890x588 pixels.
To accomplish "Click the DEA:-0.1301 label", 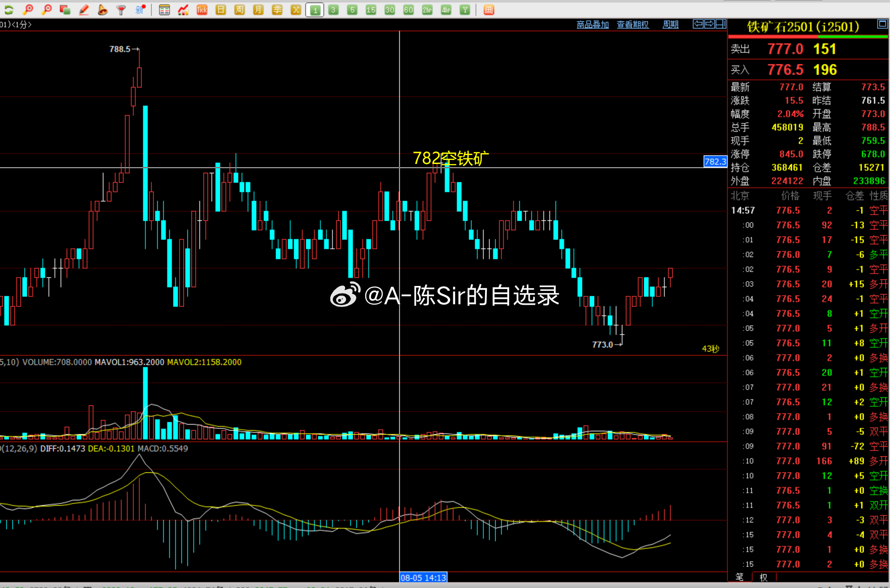I will 111,448.
